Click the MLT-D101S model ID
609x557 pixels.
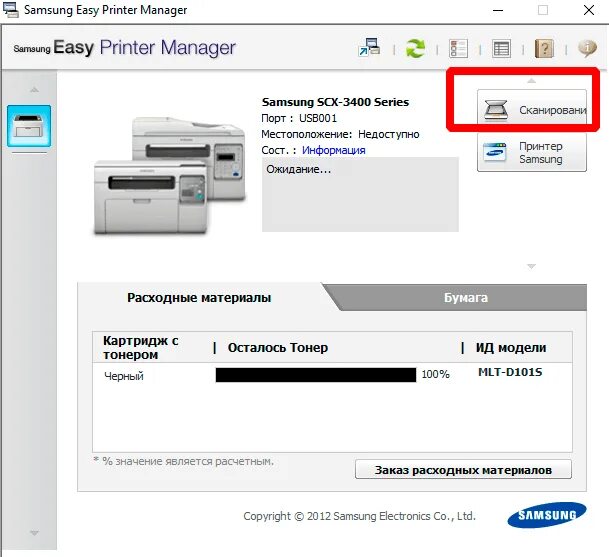point(510,372)
